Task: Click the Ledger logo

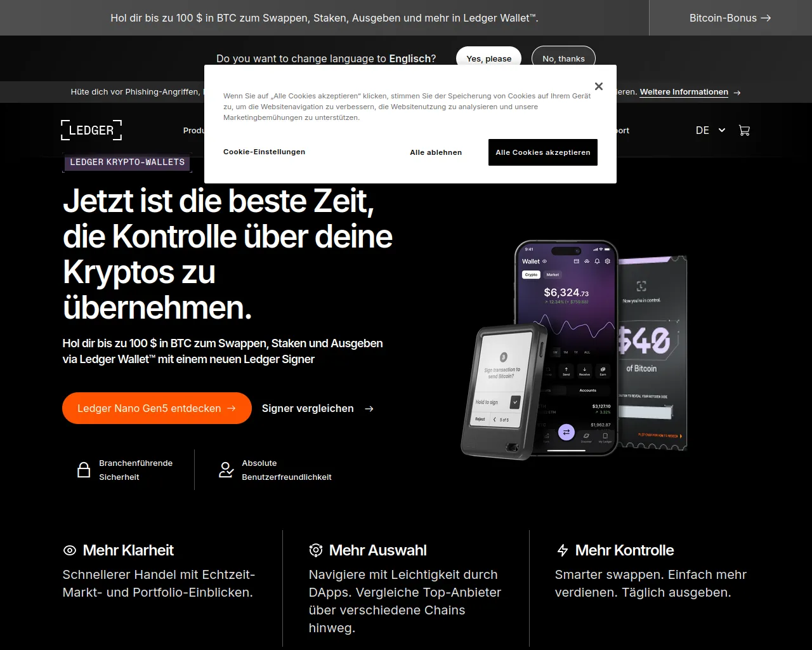Action: point(91,130)
